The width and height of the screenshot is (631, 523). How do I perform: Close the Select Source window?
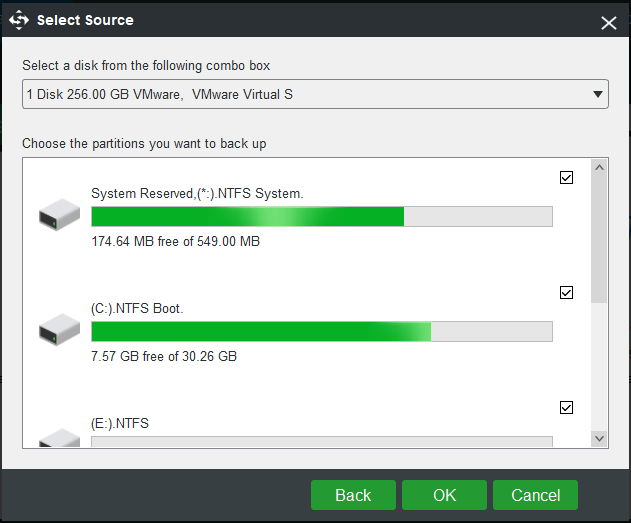tap(609, 23)
